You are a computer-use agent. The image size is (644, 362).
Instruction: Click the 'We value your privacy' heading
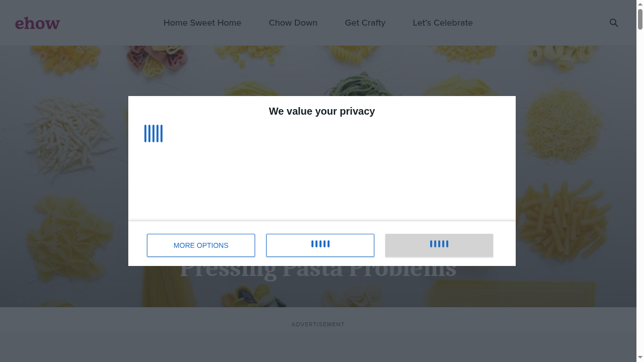point(322,111)
